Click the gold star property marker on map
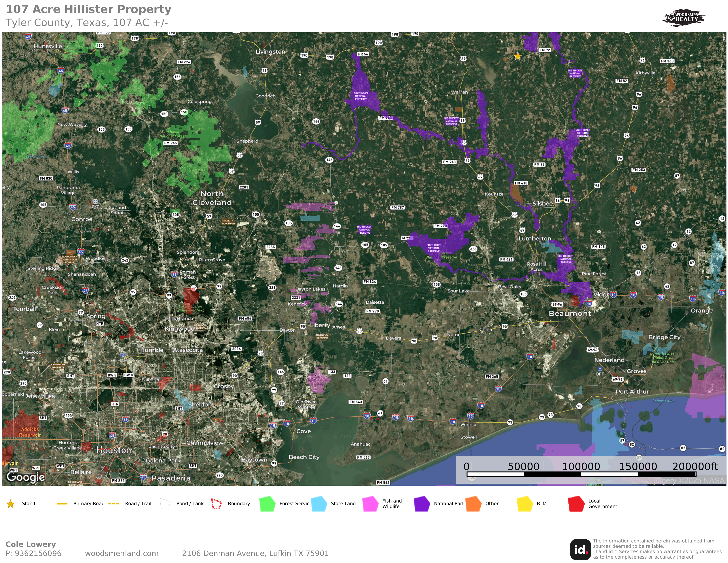This screenshot has height=563, width=728. [x=517, y=56]
